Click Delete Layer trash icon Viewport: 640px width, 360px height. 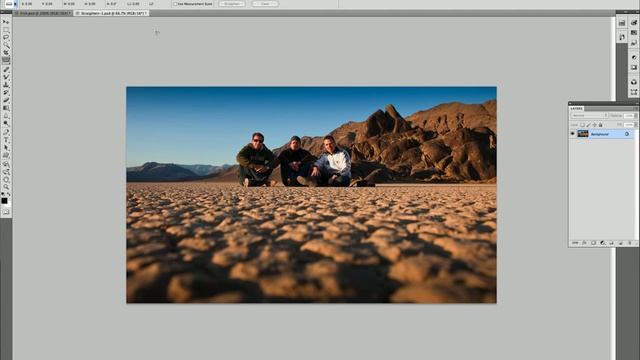(x=630, y=243)
